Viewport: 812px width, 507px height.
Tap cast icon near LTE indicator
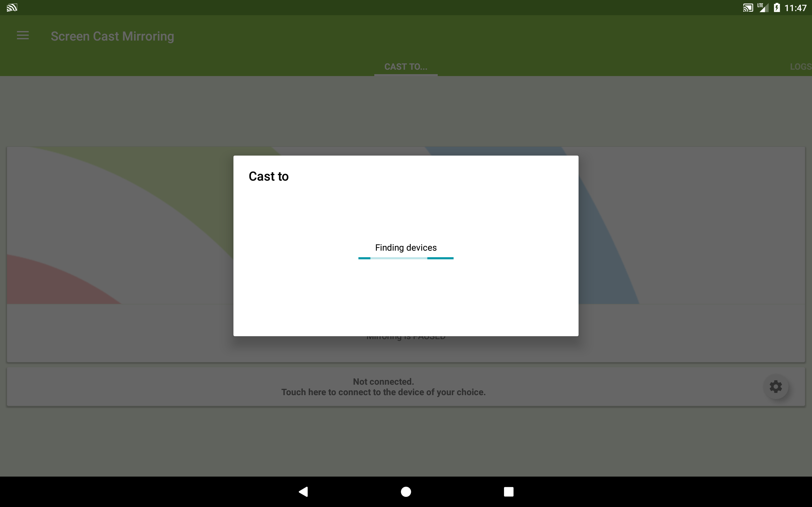click(x=748, y=7)
